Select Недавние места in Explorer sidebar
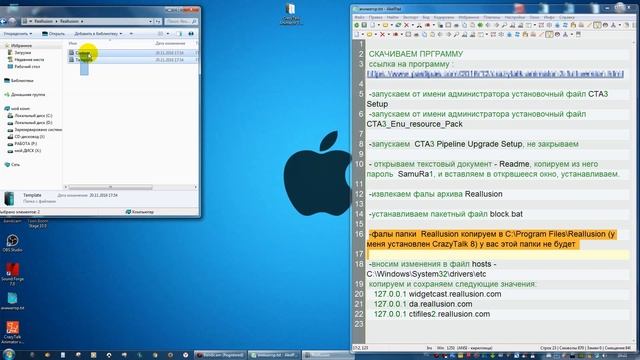 (x=29, y=60)
